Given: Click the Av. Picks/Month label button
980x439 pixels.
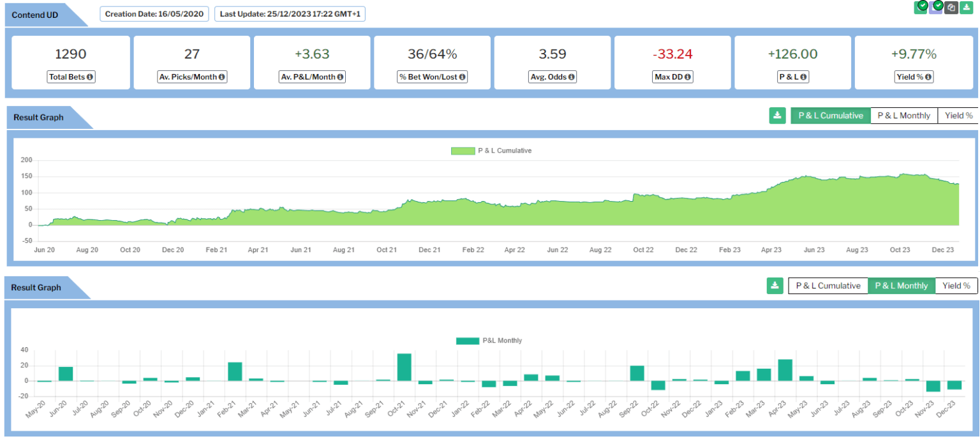Looking at the screenshot, I should point(192,77).
